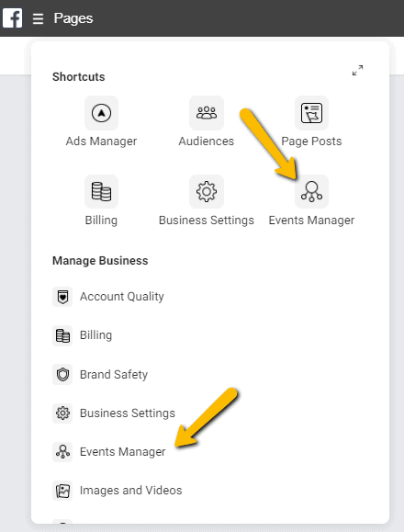Open the Ads Manager shortcut icon
The width and height of the screenshot is (404, 532).
(101, 113)
